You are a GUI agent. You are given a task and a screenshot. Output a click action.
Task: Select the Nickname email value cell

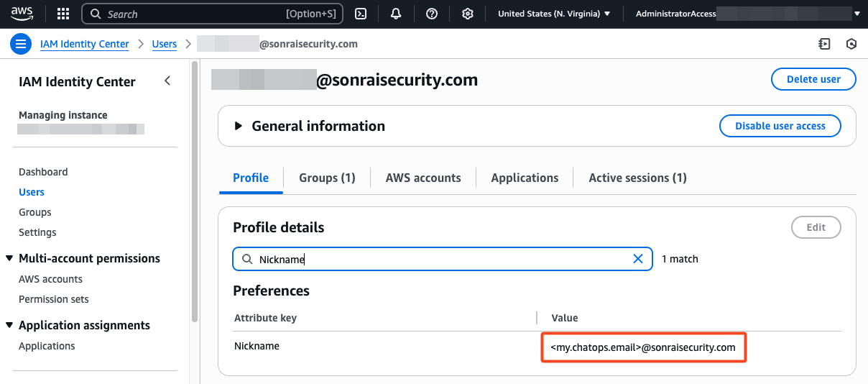643,347
